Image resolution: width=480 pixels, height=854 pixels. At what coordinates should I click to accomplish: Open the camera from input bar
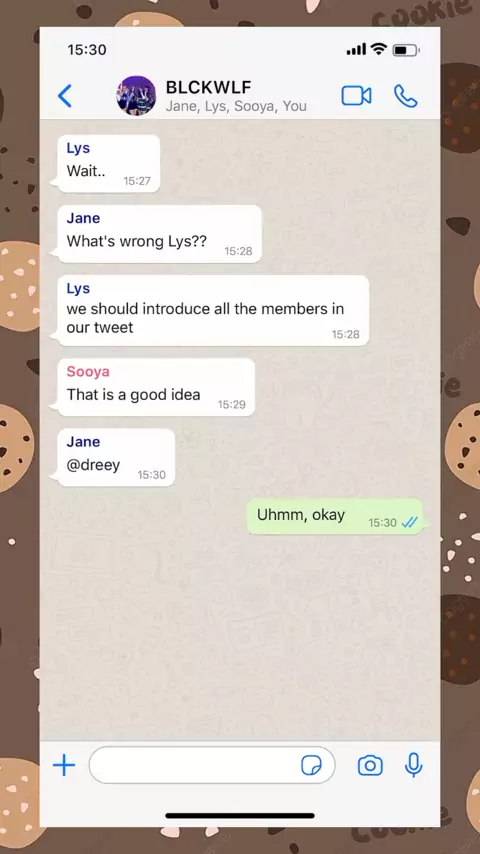[370, 765]
